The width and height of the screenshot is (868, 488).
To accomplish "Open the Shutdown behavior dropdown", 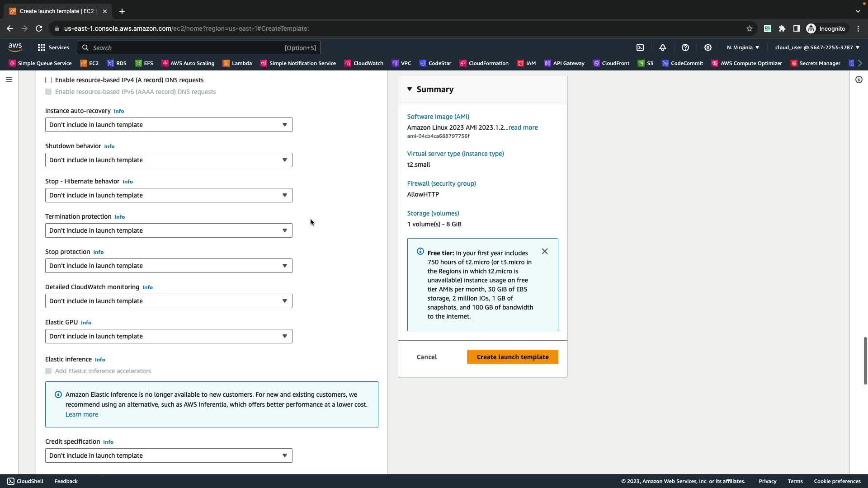I will point(169,160).
